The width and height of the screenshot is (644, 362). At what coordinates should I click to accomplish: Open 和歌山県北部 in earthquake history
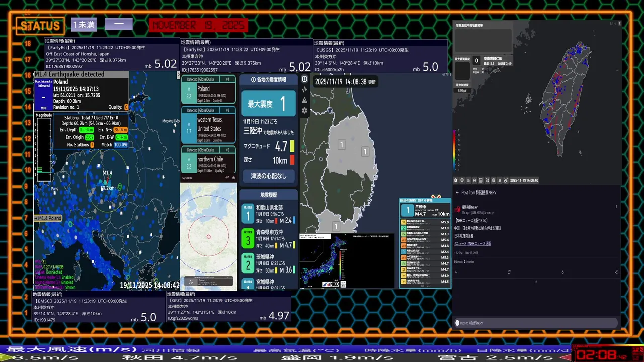tap(269, 213)
